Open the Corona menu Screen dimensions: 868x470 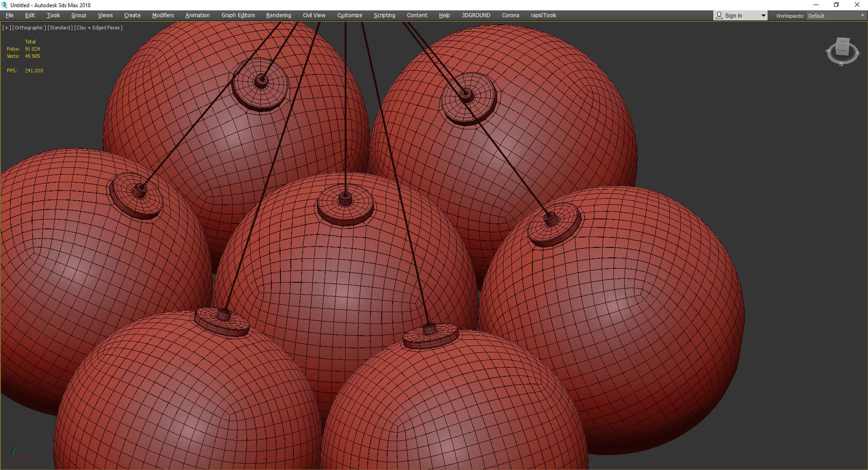(510, 15)
